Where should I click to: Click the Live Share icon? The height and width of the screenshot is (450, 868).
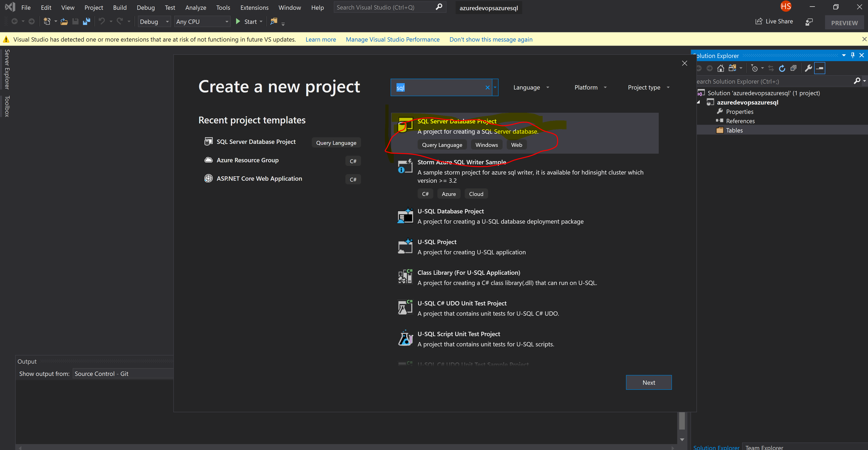758,21
